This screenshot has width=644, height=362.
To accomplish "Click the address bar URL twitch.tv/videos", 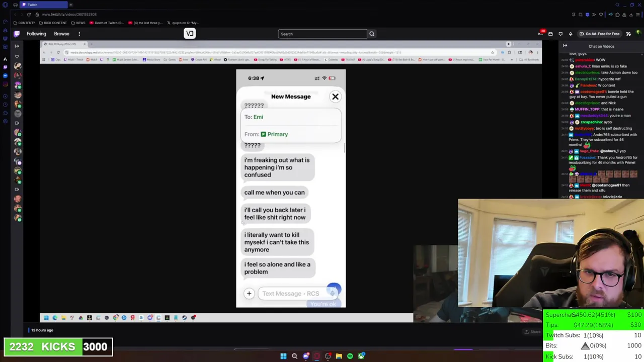I will (x=69, y=14).
